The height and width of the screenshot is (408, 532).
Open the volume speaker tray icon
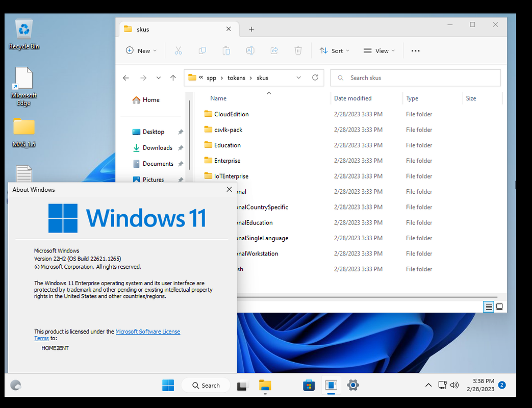(x=454, y=385)
